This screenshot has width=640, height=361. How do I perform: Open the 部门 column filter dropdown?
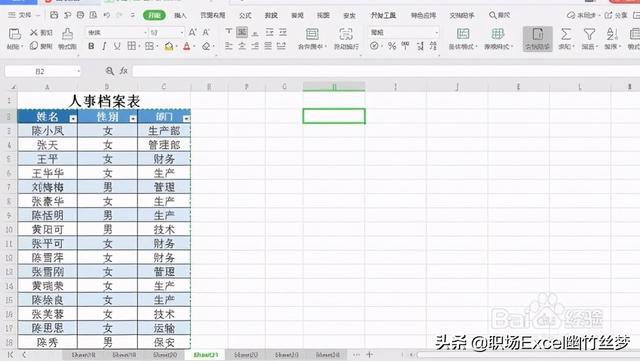click(186, 118)
